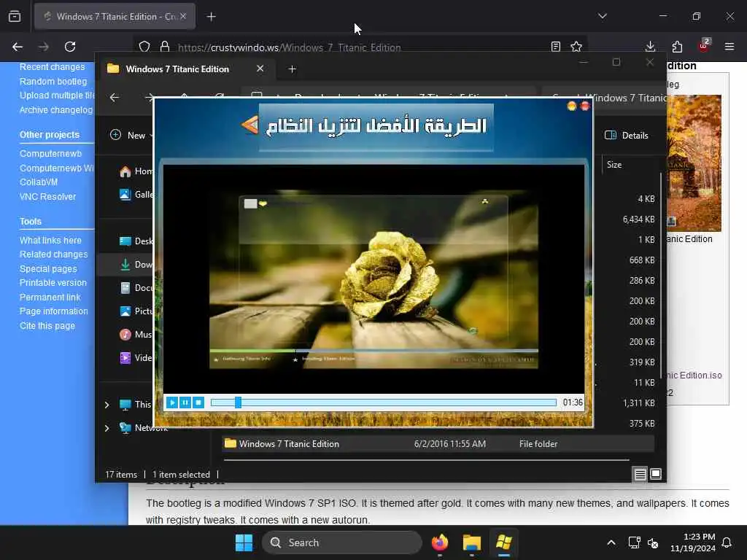The width and height of the screenshot is (747, 560).
Task: Add a new File Explorer tab
Action: pyautogui.click(x=292, y=69)
